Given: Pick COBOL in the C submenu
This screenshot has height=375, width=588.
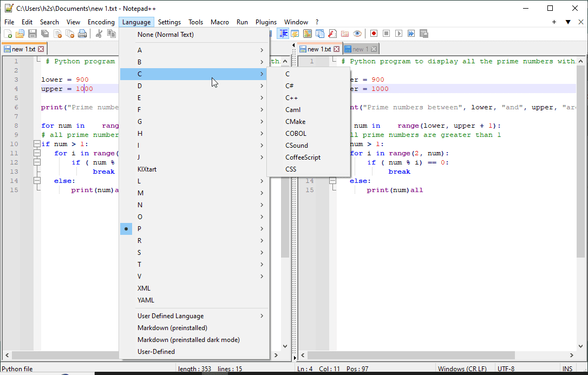Looking at the screenshot, I should [x=309, y=133].
